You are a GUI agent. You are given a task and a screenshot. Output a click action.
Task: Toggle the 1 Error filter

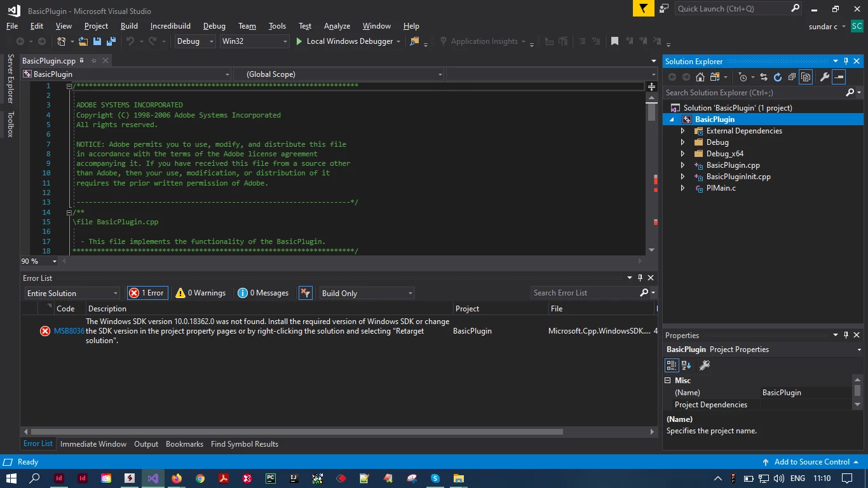tap(146, 293)
